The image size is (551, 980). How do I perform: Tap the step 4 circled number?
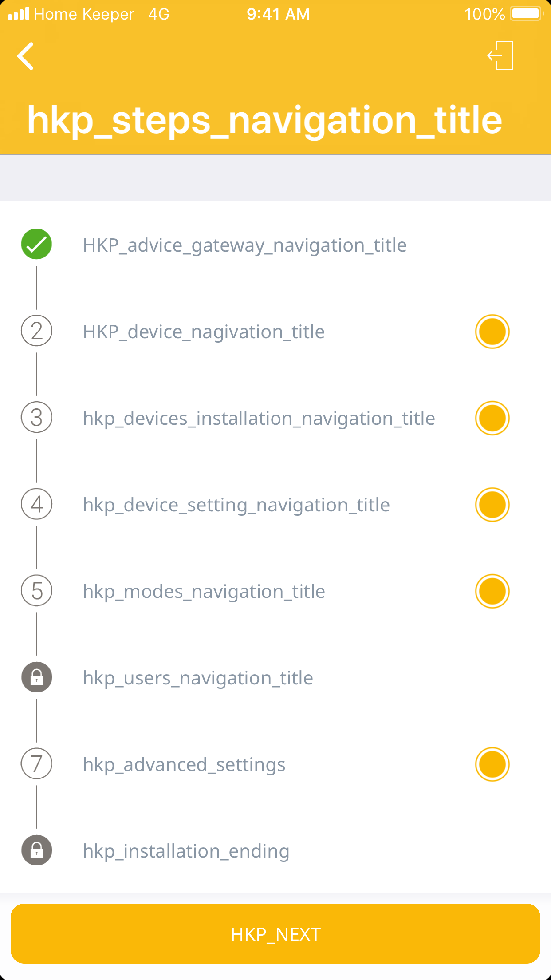coord(37,504)
